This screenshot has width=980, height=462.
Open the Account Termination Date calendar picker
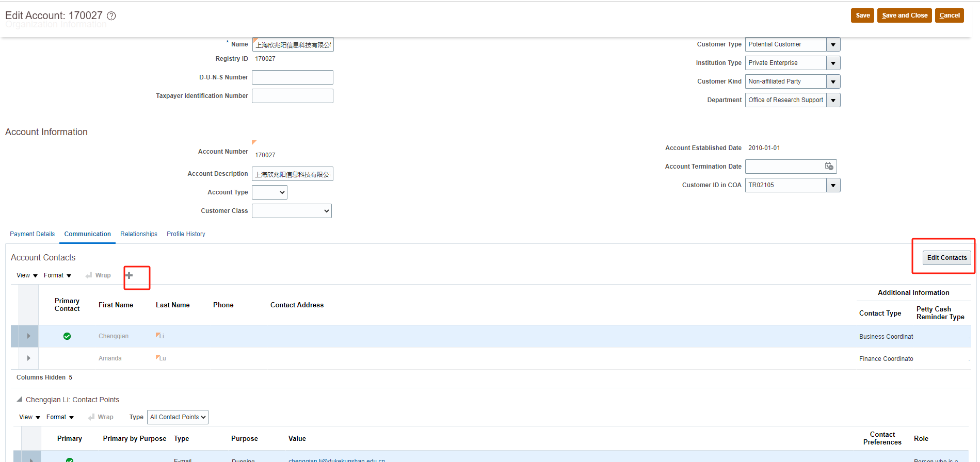829,166
